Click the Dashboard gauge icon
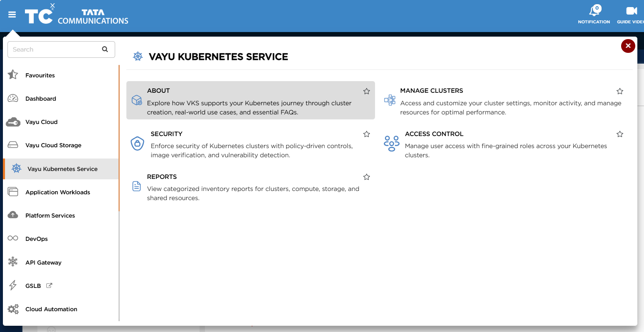Screen dimensions: 644x332 pos(13,98)
